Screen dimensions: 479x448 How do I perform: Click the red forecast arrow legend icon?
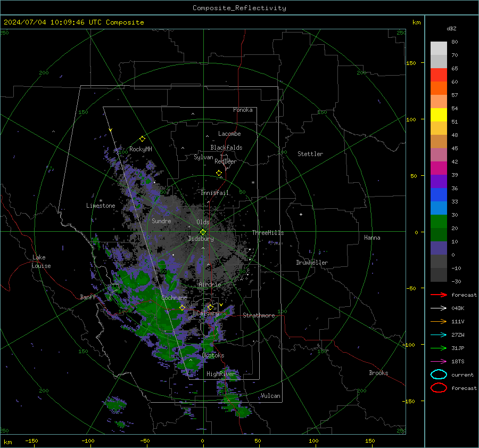point(439,295)
